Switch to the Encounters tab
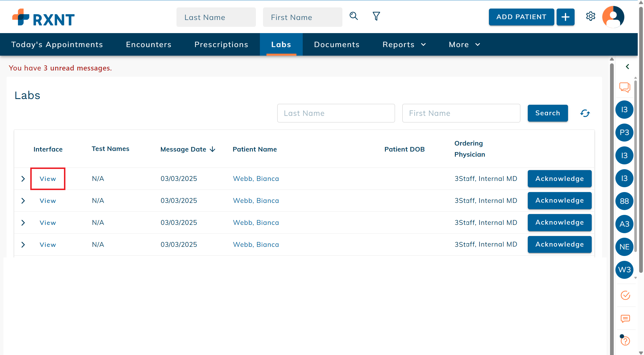Screen dimensions: 644x355 pyautogui.click(x=149, y=45)
